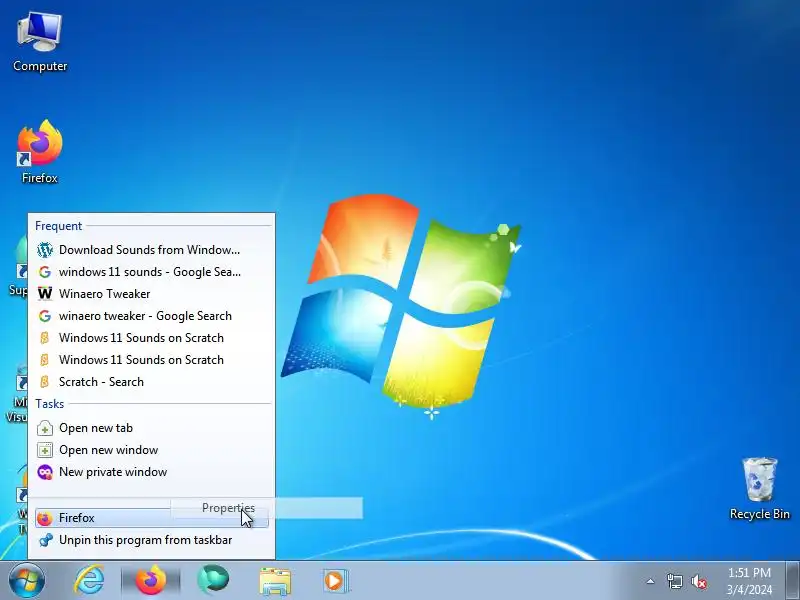Select the Firefox desktop shortcut

click(x=40, y=152)
